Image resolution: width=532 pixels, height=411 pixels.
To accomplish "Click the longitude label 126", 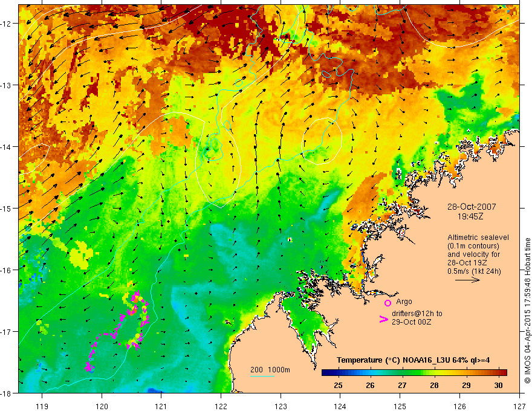I will [459, 406].
